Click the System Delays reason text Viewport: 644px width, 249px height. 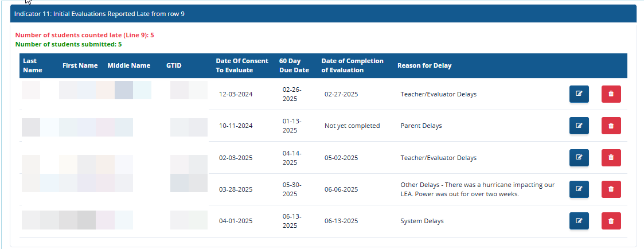click(x=421, y=221)
